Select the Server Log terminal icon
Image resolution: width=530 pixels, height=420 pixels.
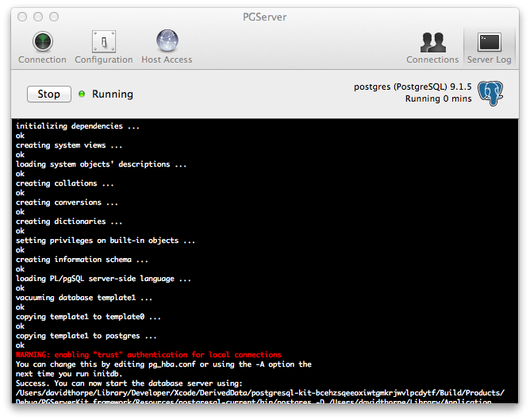click(489, 42)
